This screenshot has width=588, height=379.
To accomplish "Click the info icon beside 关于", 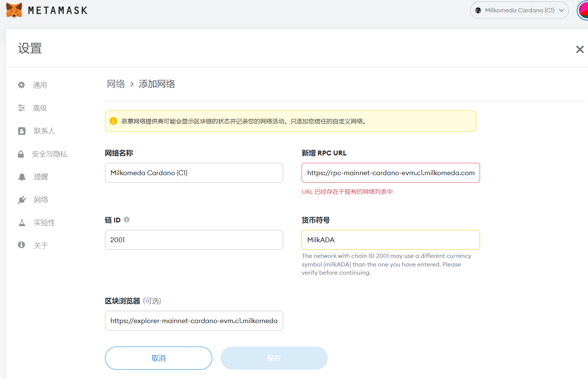I will (22, 245).
